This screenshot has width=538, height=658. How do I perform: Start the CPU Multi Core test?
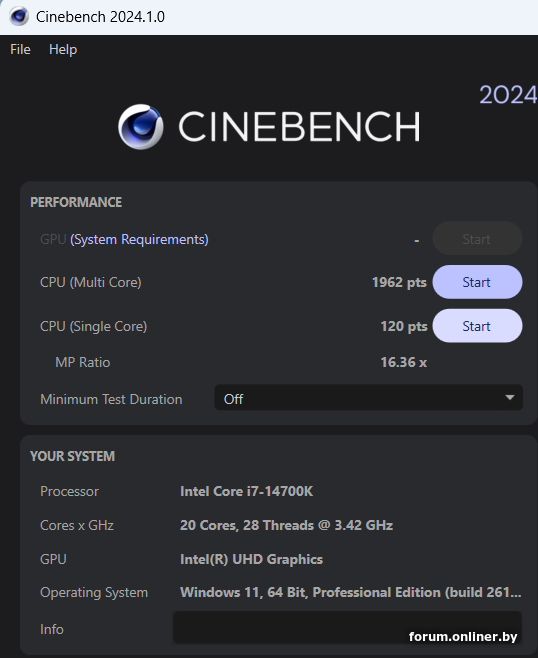[477, 282]
